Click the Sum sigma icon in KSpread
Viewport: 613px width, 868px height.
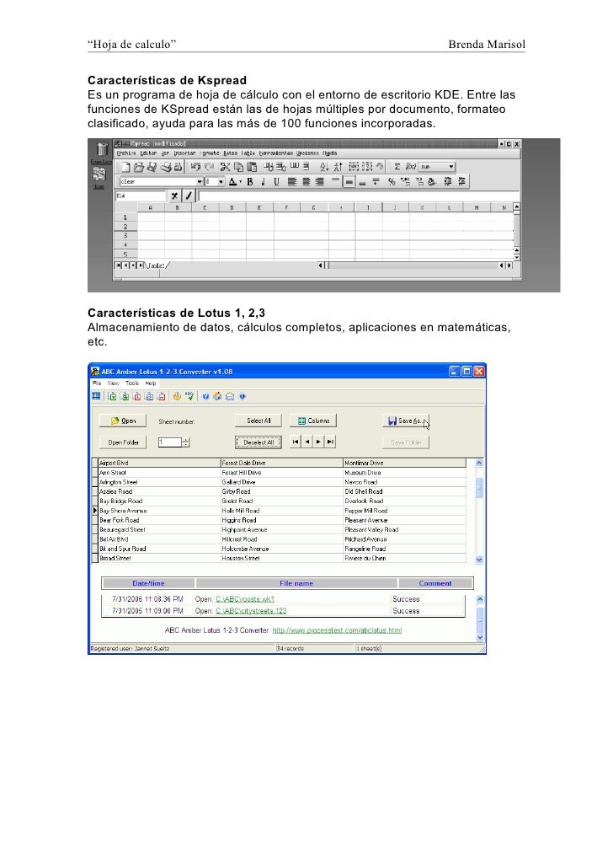coord(397,167)
